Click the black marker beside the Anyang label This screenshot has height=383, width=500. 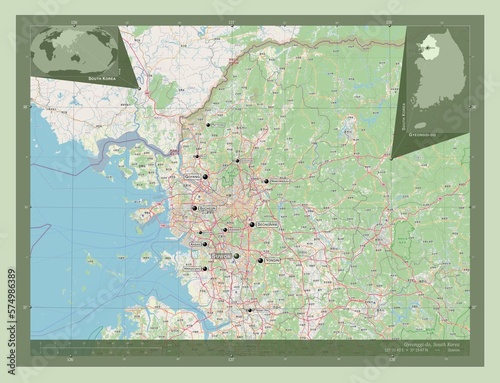[225, 230]
